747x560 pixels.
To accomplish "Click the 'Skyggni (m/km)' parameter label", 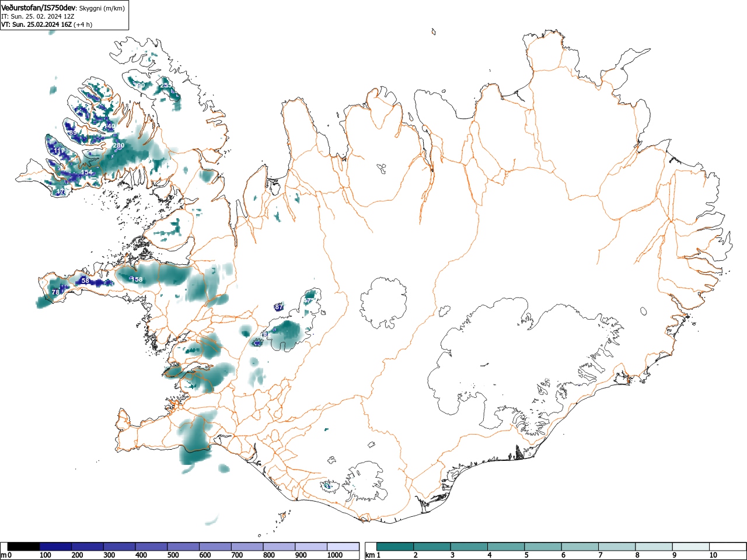I will 102,8.
